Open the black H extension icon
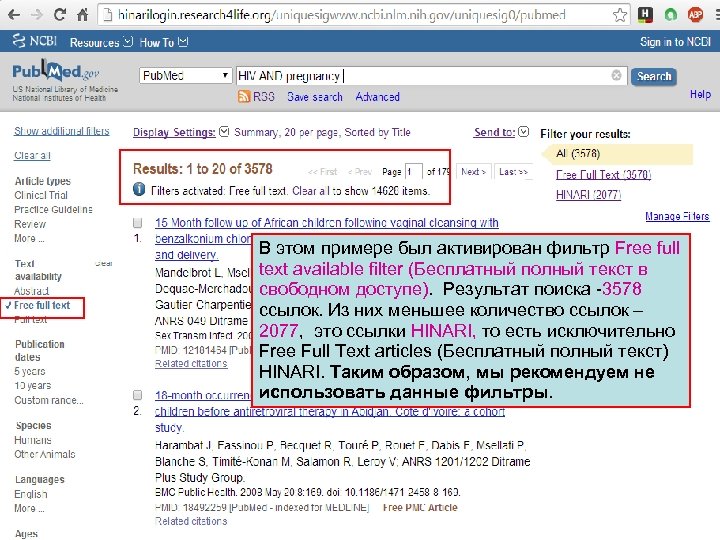The image size is (720, 540). (x=645, y=15)
